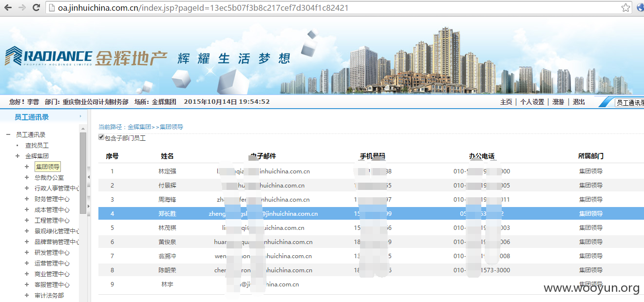Expand the 金辉集团 tree node

[x=18, y=156]
